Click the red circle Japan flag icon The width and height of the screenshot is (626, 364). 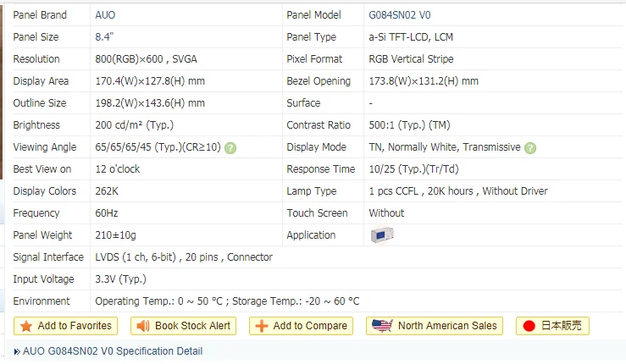tap(529, 326)
